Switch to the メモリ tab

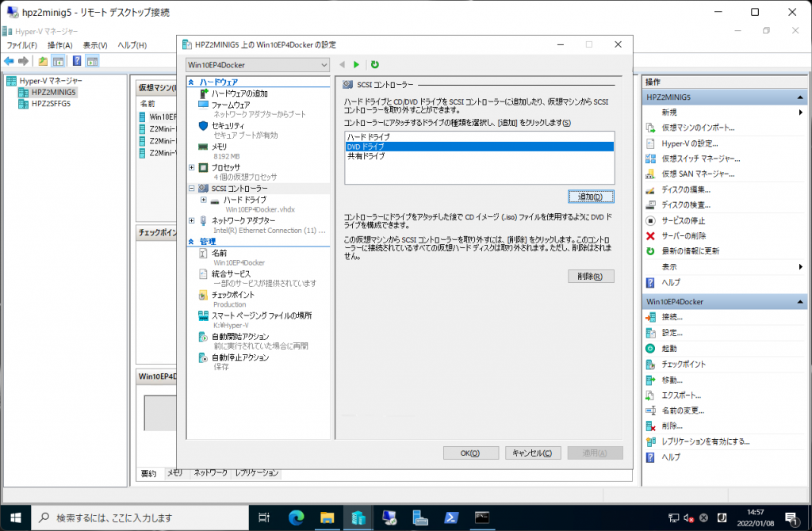174,473
